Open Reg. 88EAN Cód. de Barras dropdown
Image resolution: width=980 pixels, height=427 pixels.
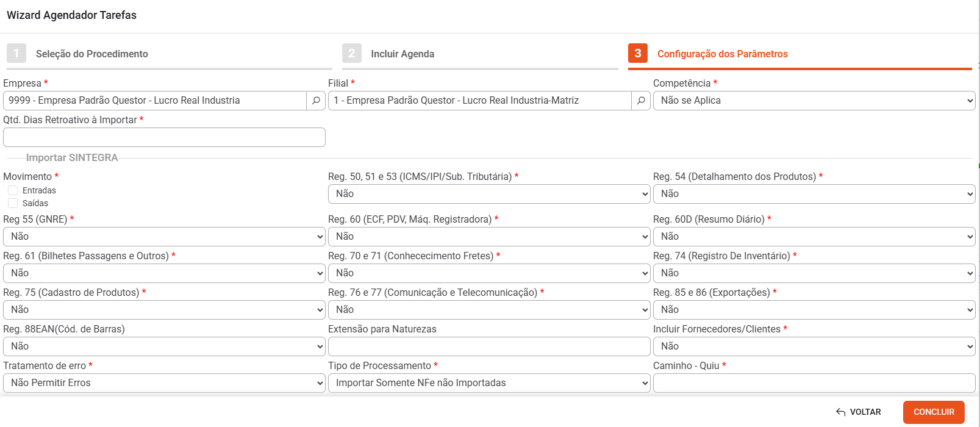coord(164,346)
